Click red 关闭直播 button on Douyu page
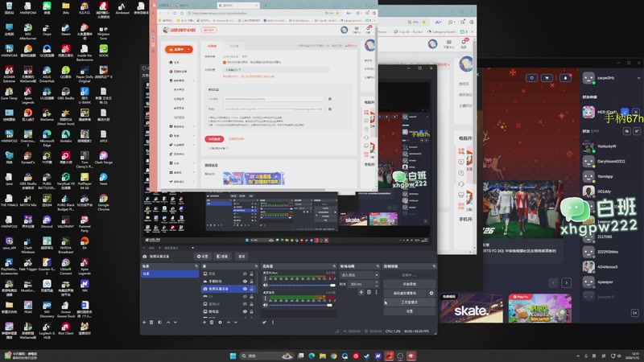 click(214, 138)
